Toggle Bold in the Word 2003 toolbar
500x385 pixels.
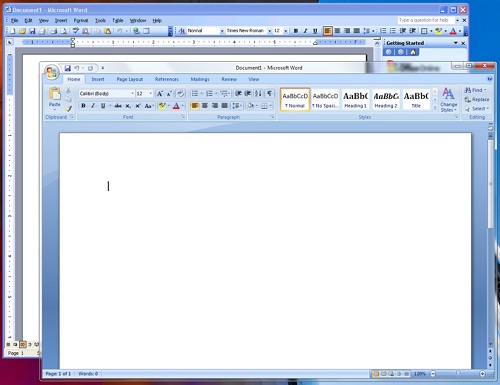(296, 31)
